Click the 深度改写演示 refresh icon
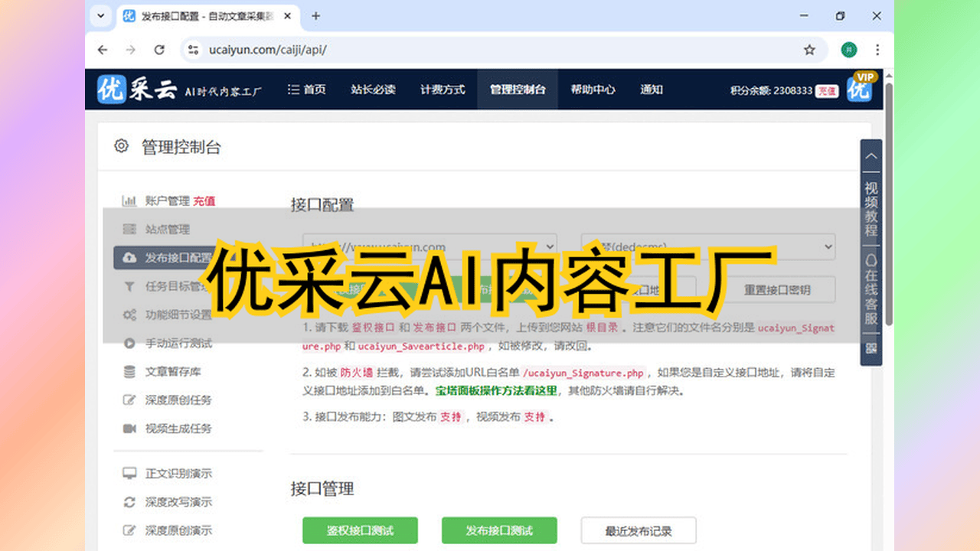This screenshot has width=980, height=551. click(129, 502)
